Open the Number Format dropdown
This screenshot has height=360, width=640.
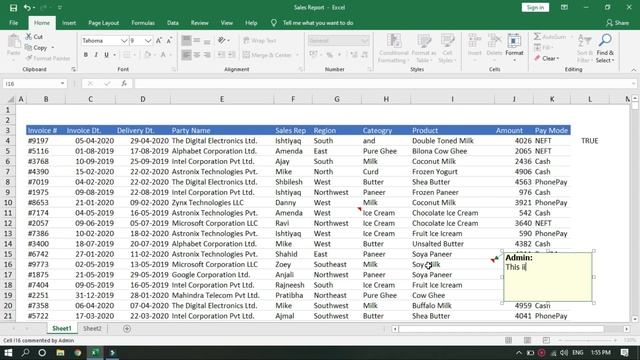(364, 40)
